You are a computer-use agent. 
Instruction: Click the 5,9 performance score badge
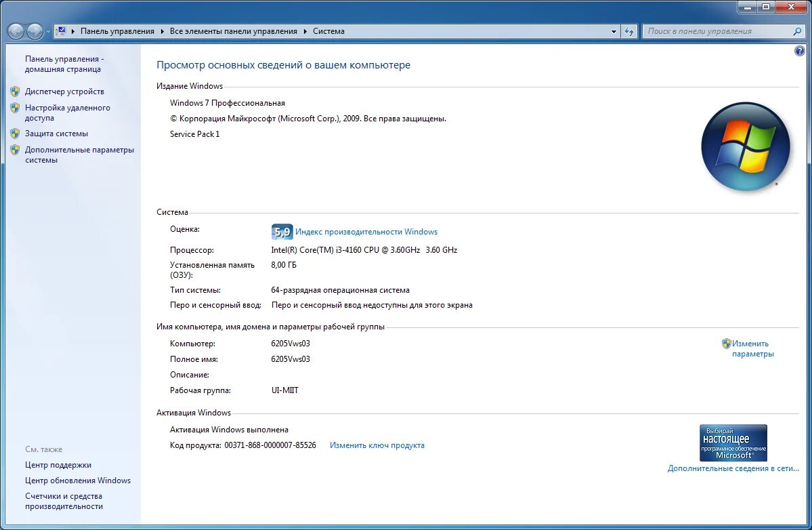282,232
